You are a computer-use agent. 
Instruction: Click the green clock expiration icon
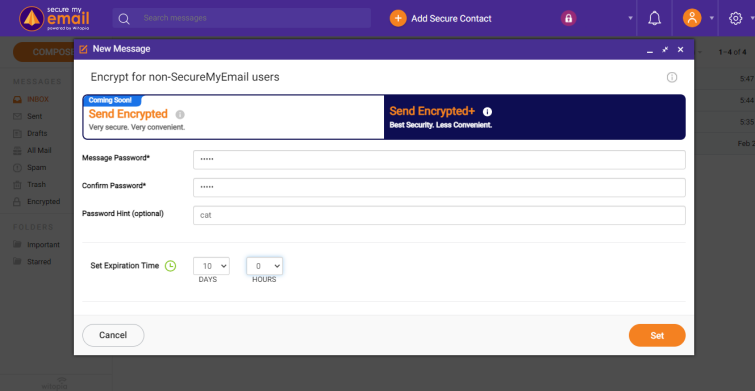170,266
